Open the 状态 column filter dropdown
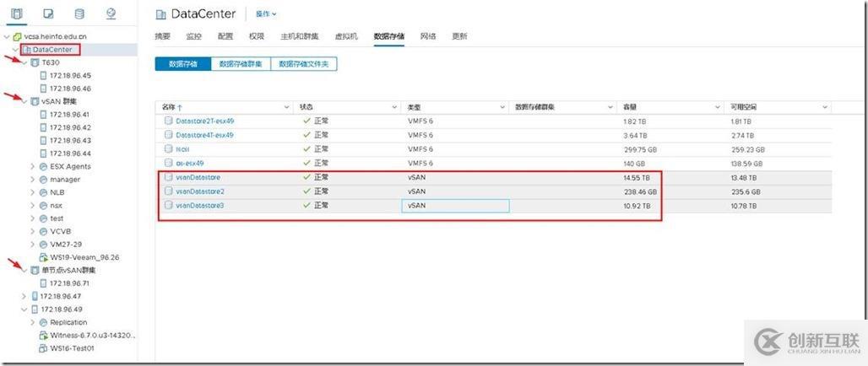This screenshot has width=868, height=366. (x=394, y=107)
